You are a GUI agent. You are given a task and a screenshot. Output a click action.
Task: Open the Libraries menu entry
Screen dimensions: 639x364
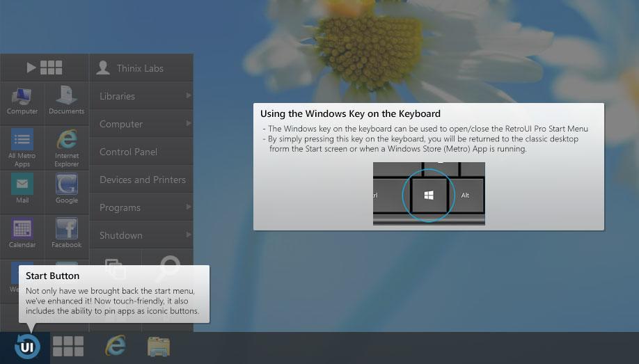pyautogui.click(x=141, y=96)
